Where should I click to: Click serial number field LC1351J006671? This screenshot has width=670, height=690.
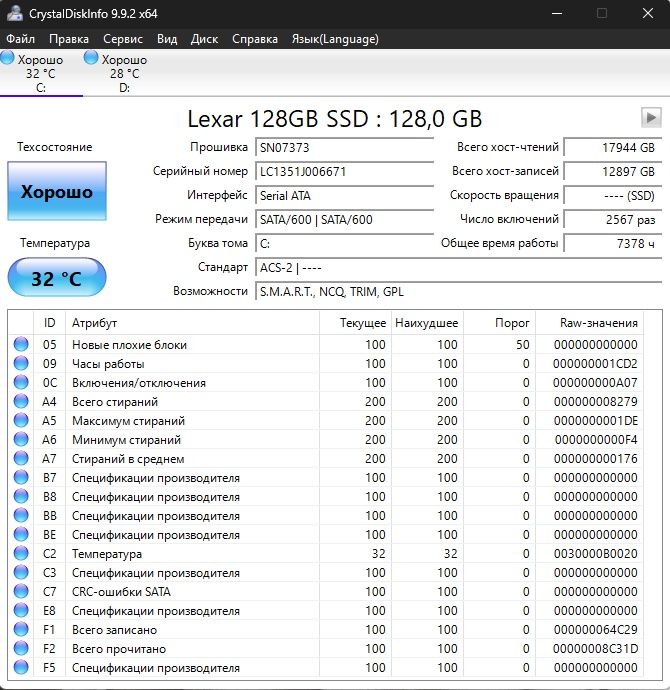tap(344, 171)
